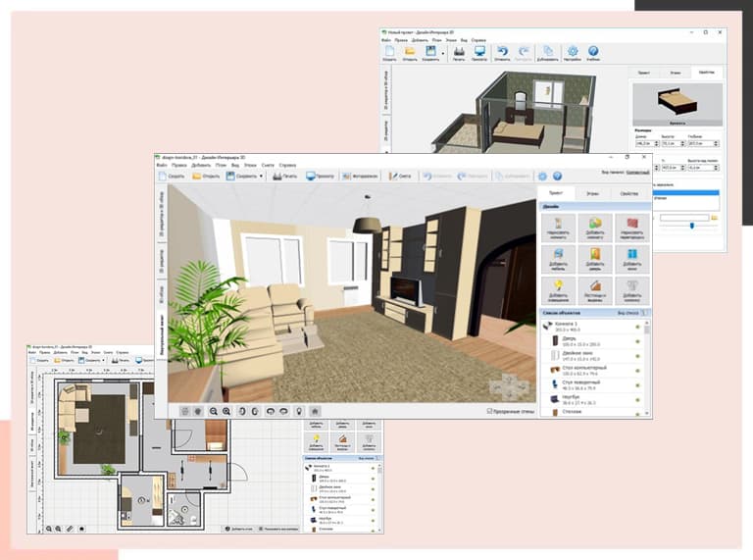Image resolution: width=753 pixels, height=560 pixels.
Task: Open Просмотр monitor icon in front window
Action: click(x=311, y=177)
